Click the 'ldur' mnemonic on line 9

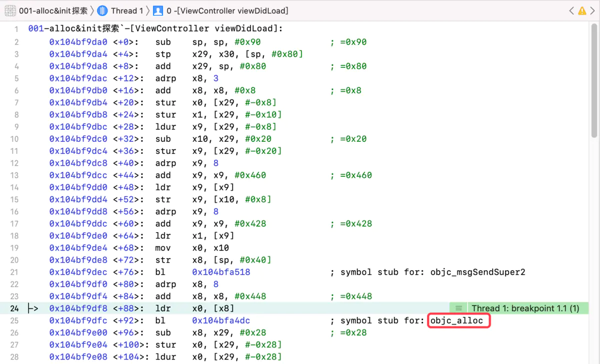[165, 127]
